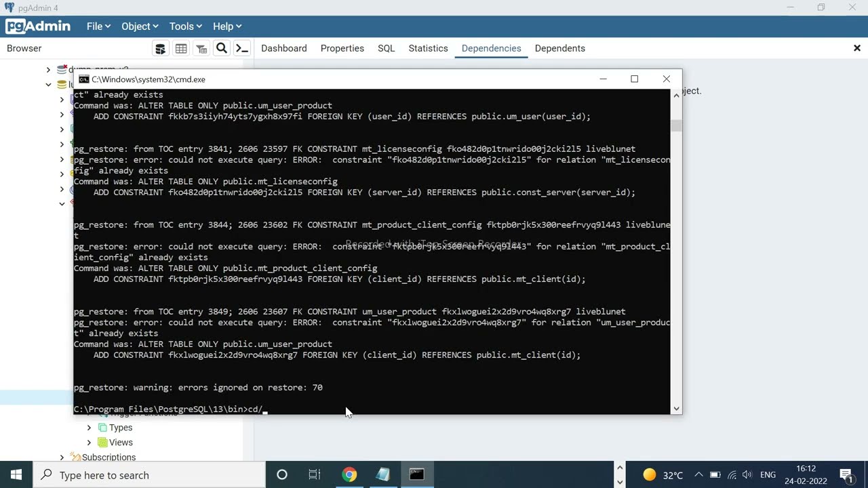The height and width of the screenshot is (488, 868).
Task: Click the weather sun icon in taskbar
Action: [x=650, y=474]
